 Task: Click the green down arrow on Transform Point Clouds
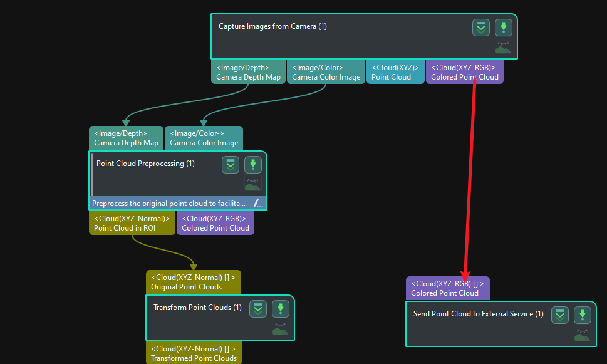click(x=281, y=309)
